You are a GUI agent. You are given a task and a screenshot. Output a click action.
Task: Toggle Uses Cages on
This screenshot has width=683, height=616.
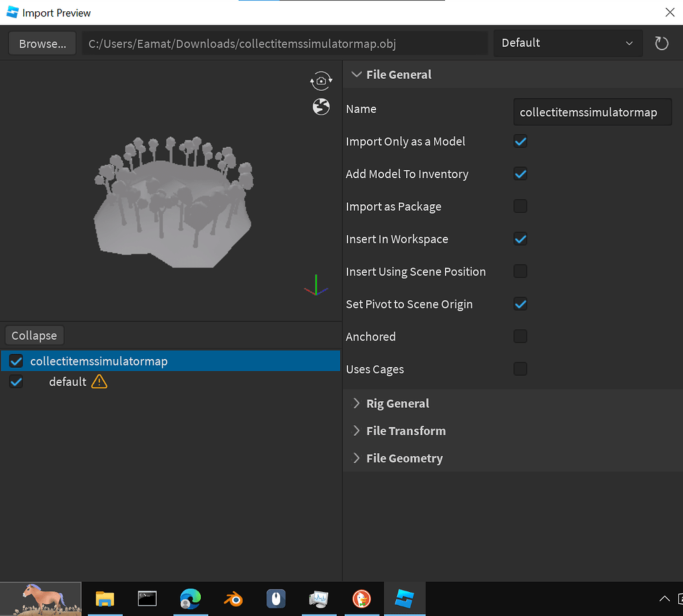520,369
